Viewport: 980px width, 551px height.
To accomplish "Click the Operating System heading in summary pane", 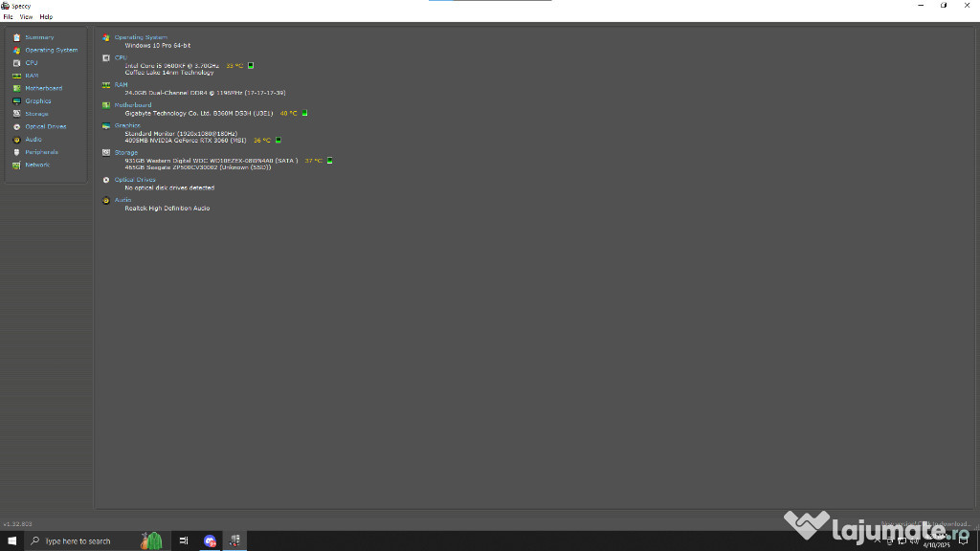I will 141,37.
